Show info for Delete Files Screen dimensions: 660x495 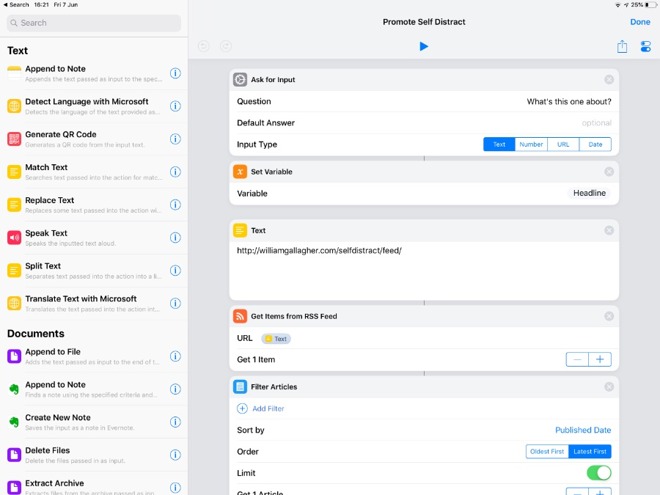click(176, 455)
